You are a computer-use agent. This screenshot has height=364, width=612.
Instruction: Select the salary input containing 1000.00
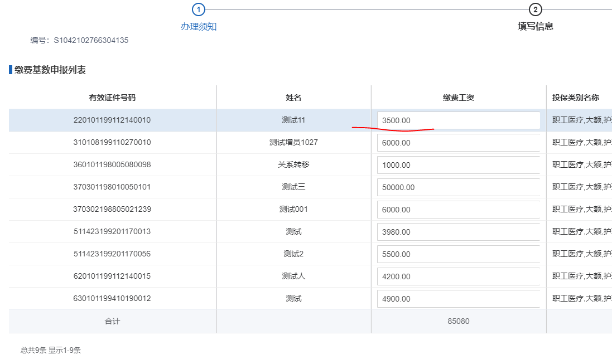pyautogui.click(x=458, y=165)
